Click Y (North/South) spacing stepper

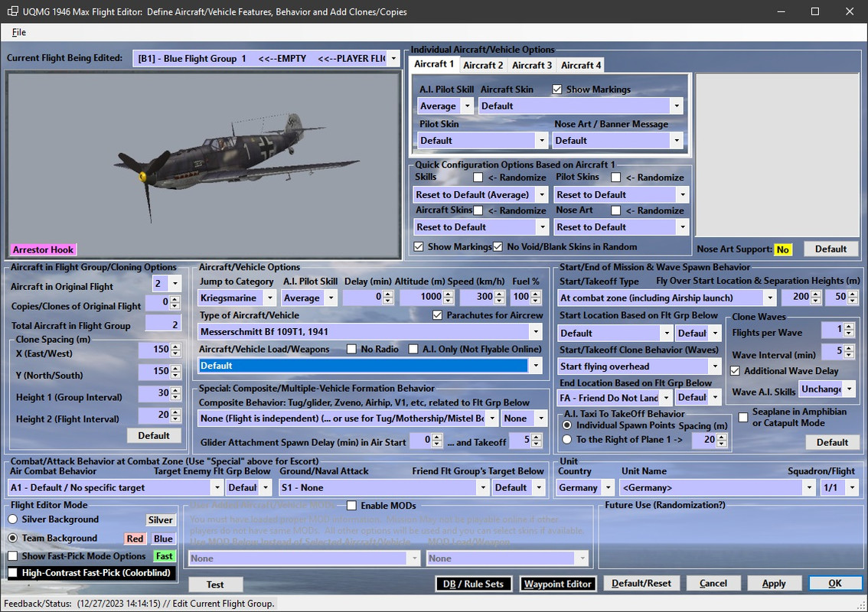point(175,371)
